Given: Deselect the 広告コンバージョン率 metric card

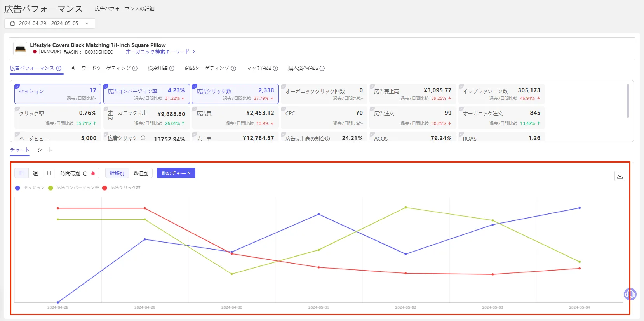Looking at the screenshot, I should [x=146, y=94].
